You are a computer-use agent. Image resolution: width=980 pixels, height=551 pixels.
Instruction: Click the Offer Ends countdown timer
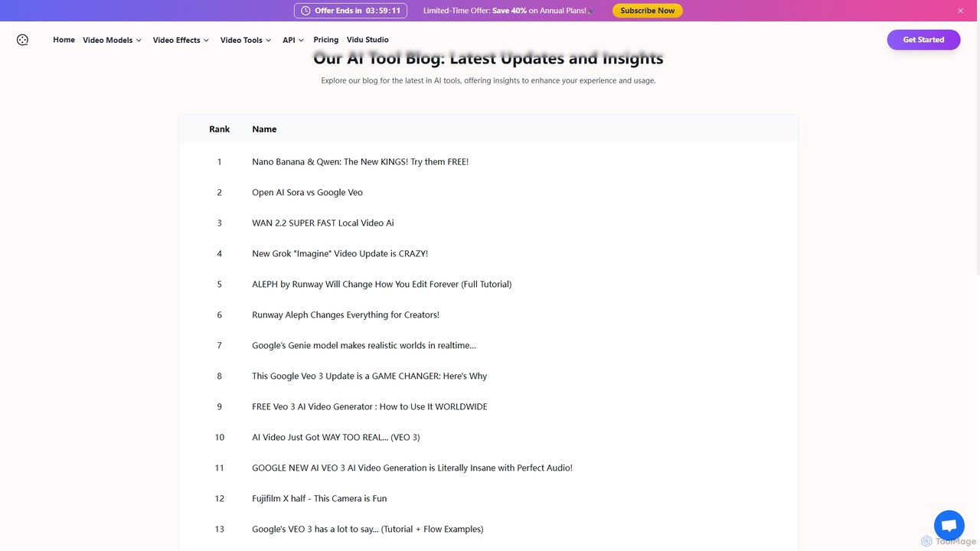[x=351, y=11]
